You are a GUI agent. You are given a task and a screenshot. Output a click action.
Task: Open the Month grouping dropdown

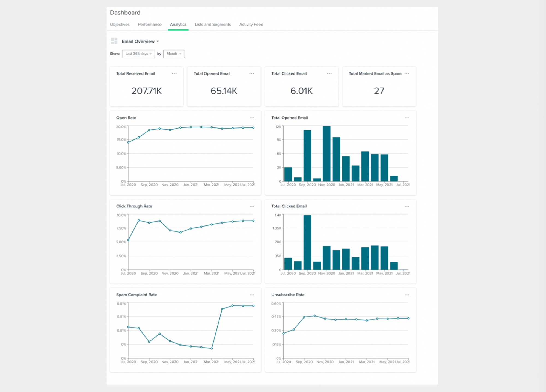(x=174, y=54)
